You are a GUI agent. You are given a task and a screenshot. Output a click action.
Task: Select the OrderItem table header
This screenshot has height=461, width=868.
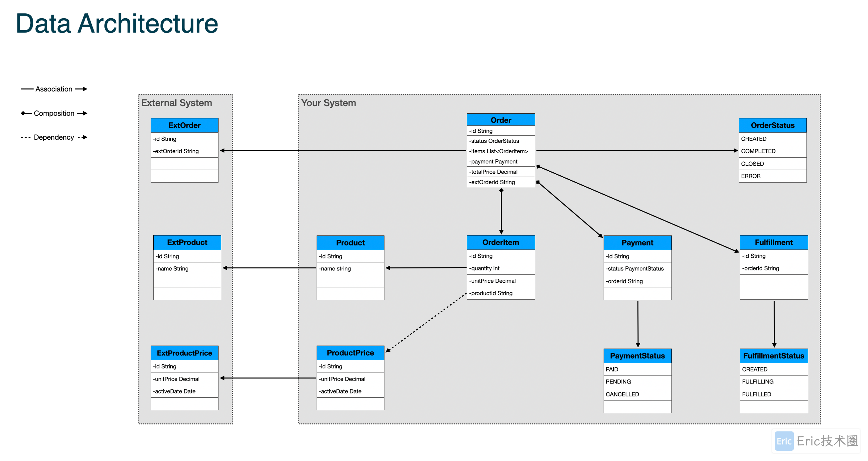pyautogui.click(x=501, y=242)
